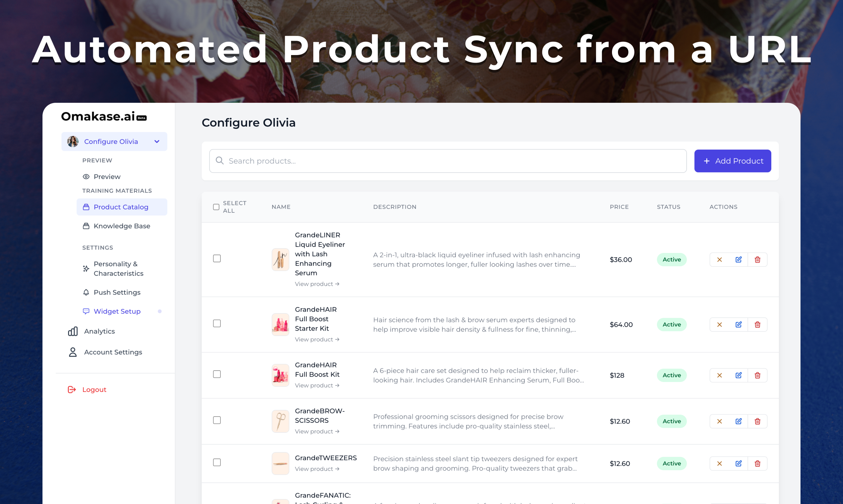This screenshot has width=843, height=504.
Task: Click the Analytics bar chart icon
Action: 73,331
